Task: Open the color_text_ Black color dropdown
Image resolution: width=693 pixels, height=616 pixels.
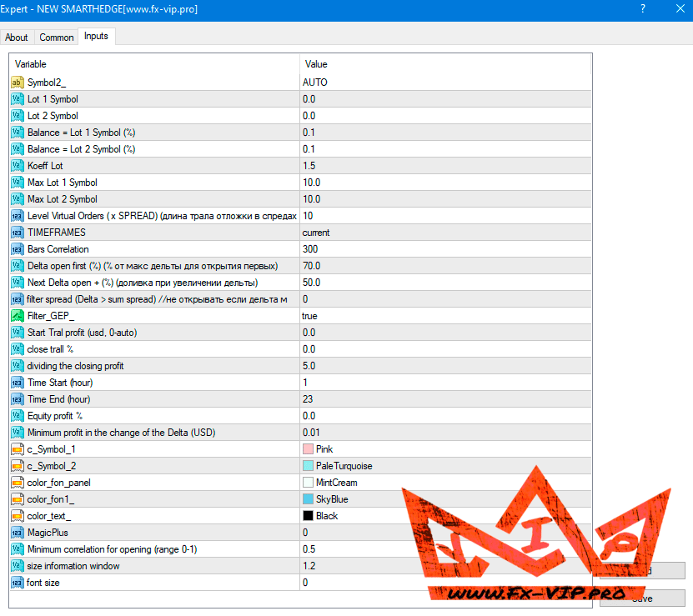Action: pos(444,516)
